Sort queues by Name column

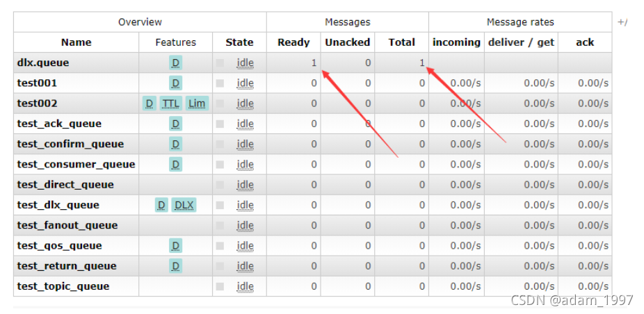click(x=77, y=42)
